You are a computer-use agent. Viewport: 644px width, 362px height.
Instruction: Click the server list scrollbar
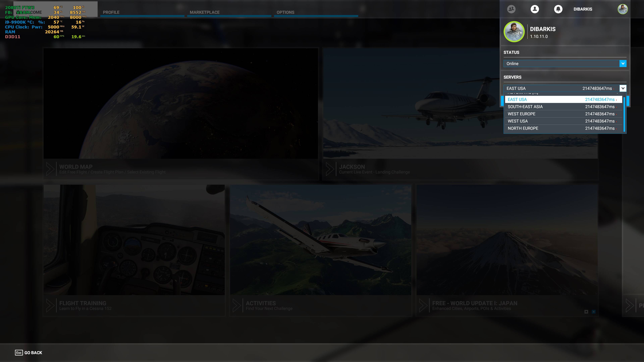624,114
